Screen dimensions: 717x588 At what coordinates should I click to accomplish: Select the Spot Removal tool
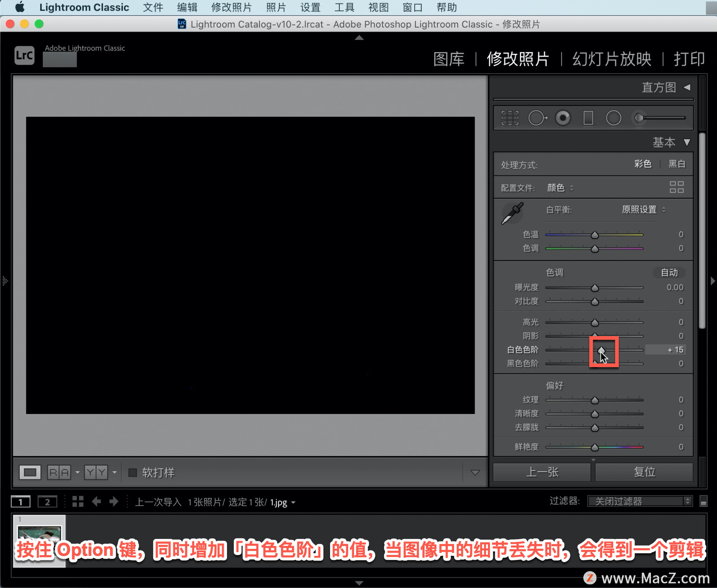tap(537, 118)
